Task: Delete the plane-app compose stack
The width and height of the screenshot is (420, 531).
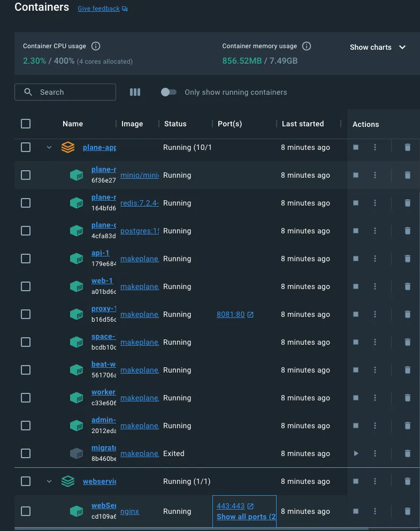Action: pos(407,147)
